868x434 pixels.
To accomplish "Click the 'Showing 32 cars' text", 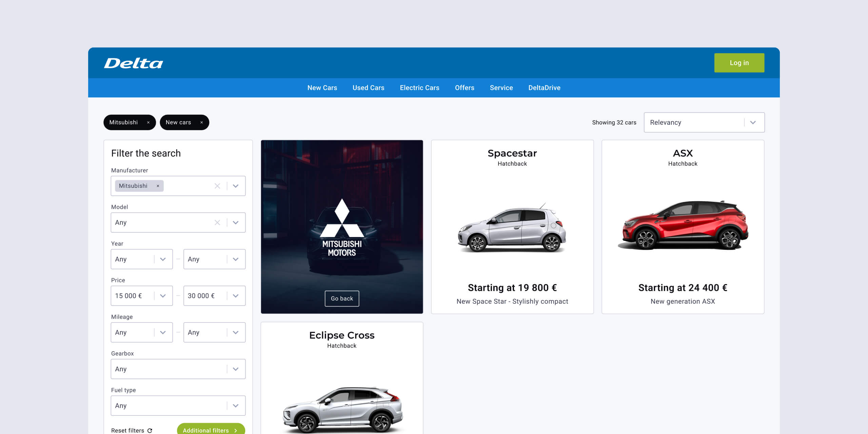I will pos(614,122).
